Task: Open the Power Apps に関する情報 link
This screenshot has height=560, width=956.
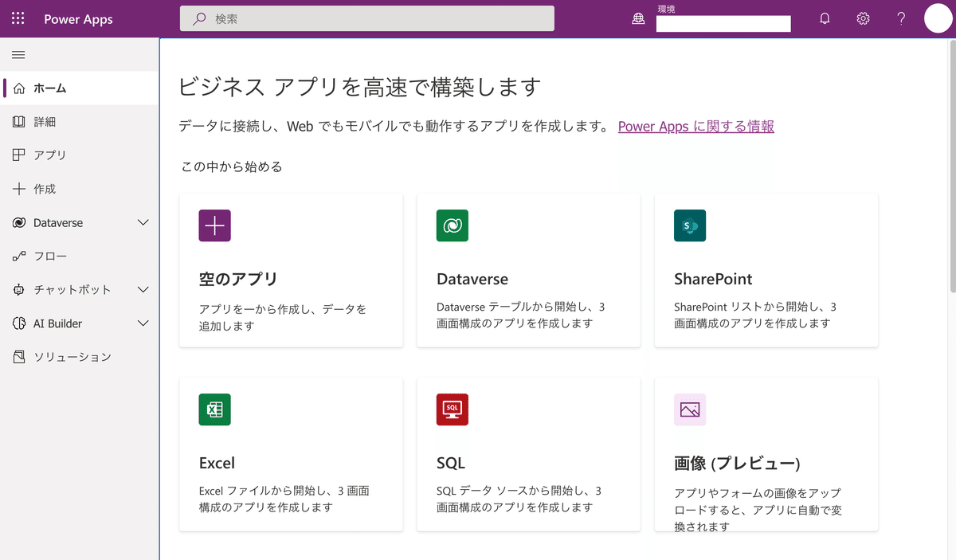Action: [696, 126]
